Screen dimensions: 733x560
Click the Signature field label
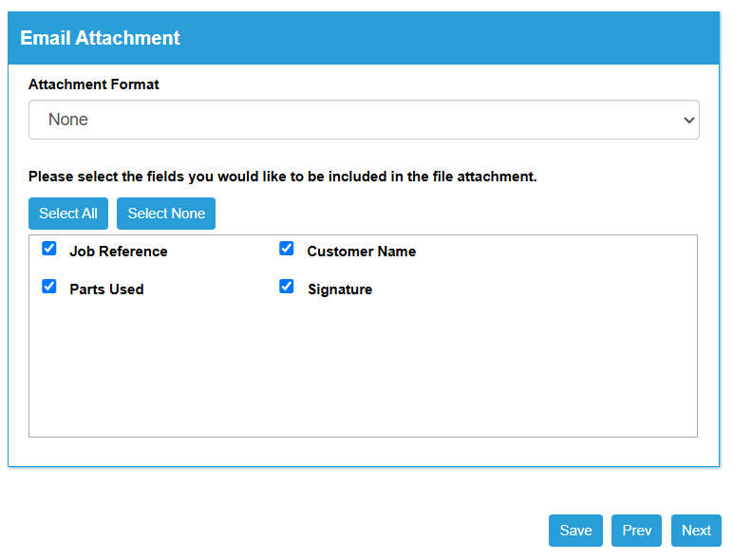(x=340, y=289)
